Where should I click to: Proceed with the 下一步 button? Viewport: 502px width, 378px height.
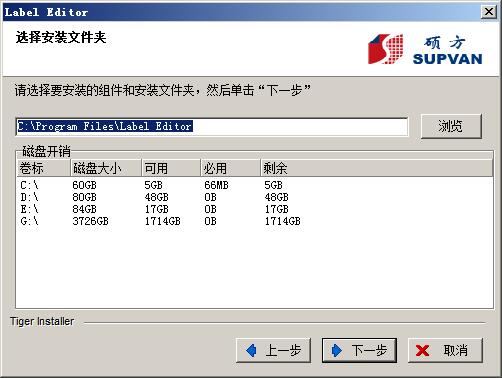[359, 350]
